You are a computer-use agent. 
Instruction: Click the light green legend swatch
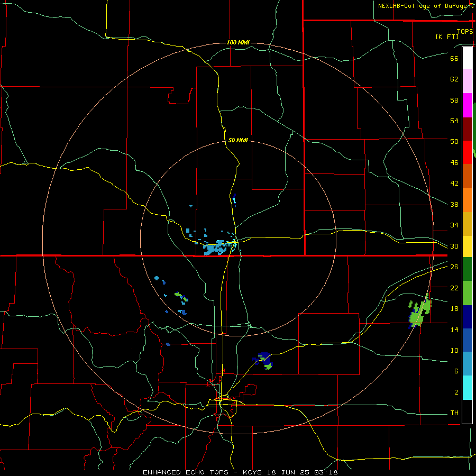pos(467,293)
